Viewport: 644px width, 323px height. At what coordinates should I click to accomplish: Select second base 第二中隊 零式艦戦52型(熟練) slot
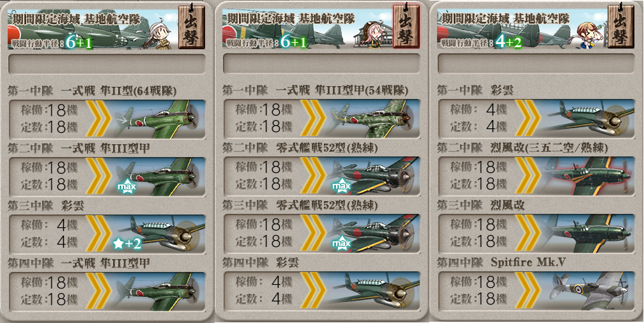[x=321, y=176]
